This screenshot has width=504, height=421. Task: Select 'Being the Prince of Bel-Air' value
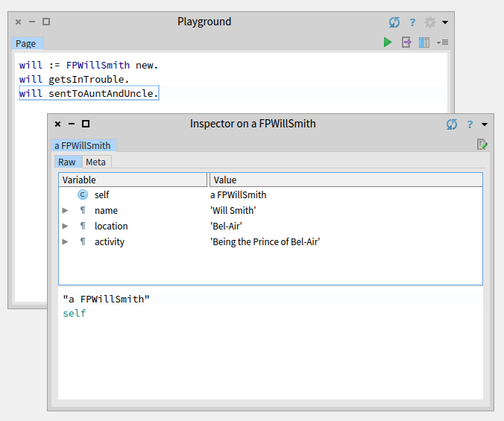[x=265, y=242]
